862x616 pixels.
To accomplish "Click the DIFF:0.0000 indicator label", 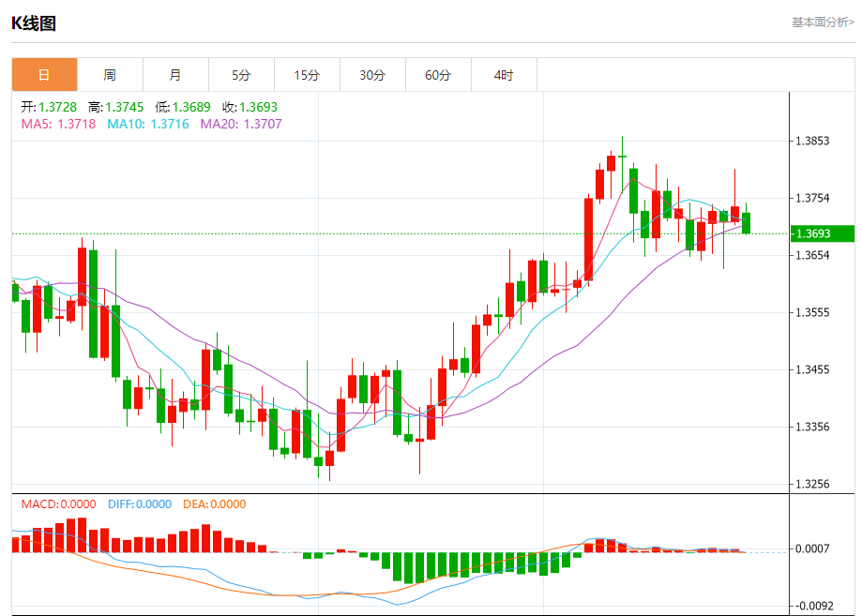I will pos(140,503).
